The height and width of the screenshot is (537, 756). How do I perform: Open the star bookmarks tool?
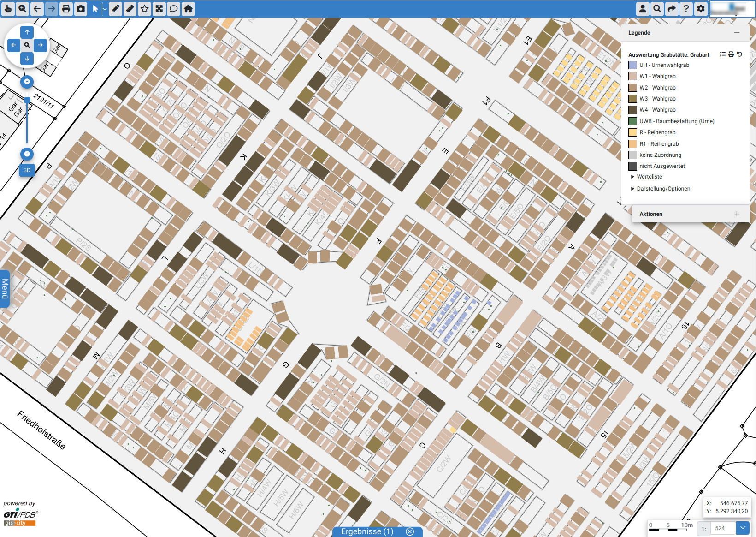145,9
